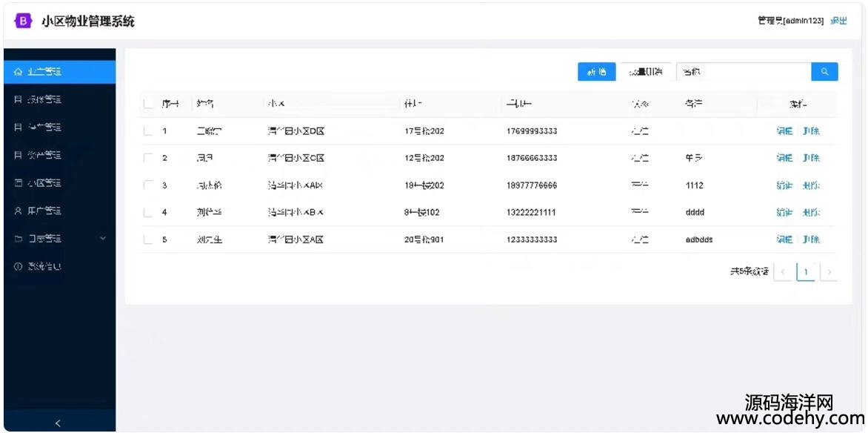
Task: Click the 批量删除 batch delete button
Action: click(646, 71)
